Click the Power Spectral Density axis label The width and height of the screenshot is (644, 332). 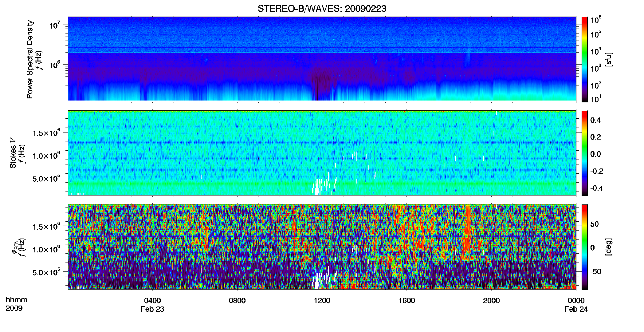click(29, 59)
